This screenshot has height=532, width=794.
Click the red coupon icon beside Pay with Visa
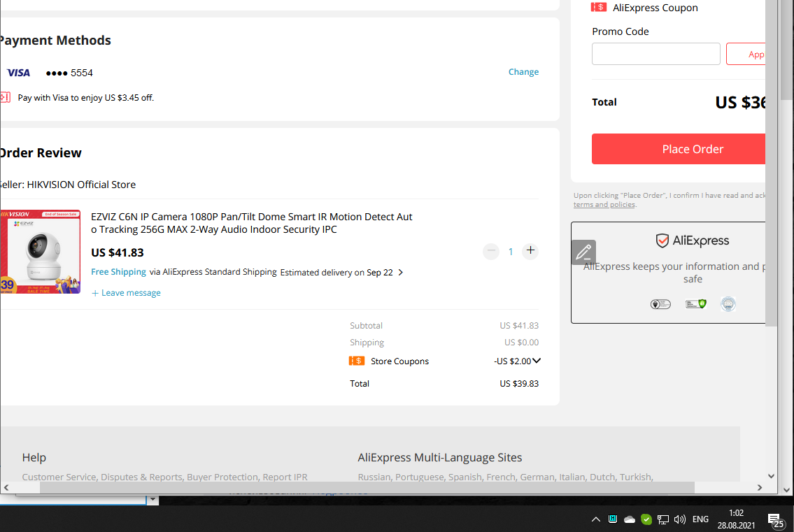5,97
